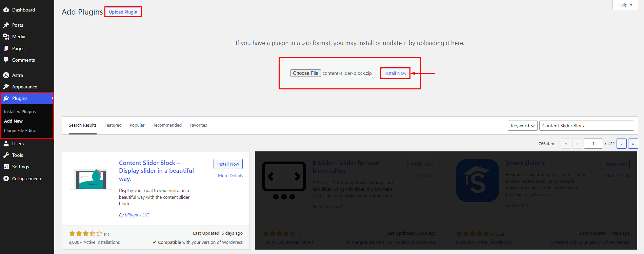The height and width of the screenshot is (254, 644).
Task: Open the Media menu label
Action: (x=19, y=37)
